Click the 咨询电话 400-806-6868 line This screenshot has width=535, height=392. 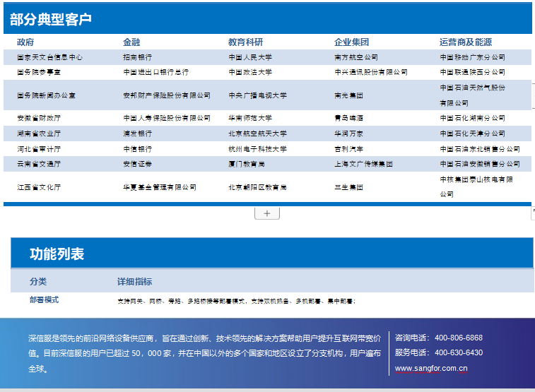439,338
